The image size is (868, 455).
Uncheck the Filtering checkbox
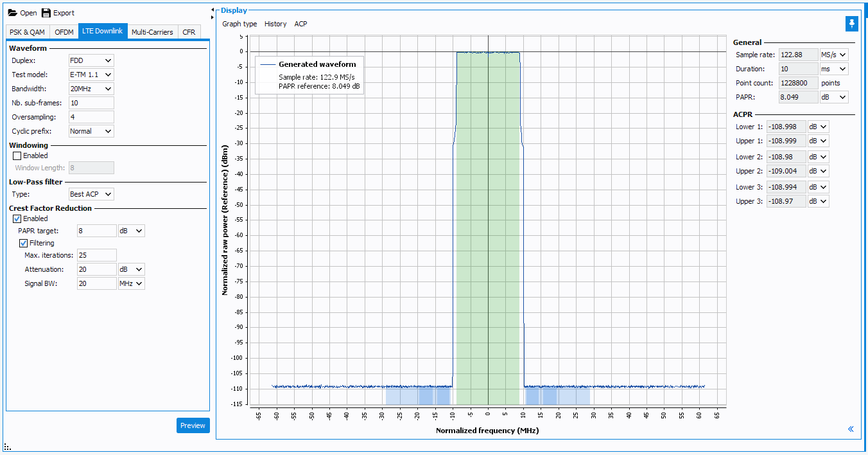click(x=24, y=243)
